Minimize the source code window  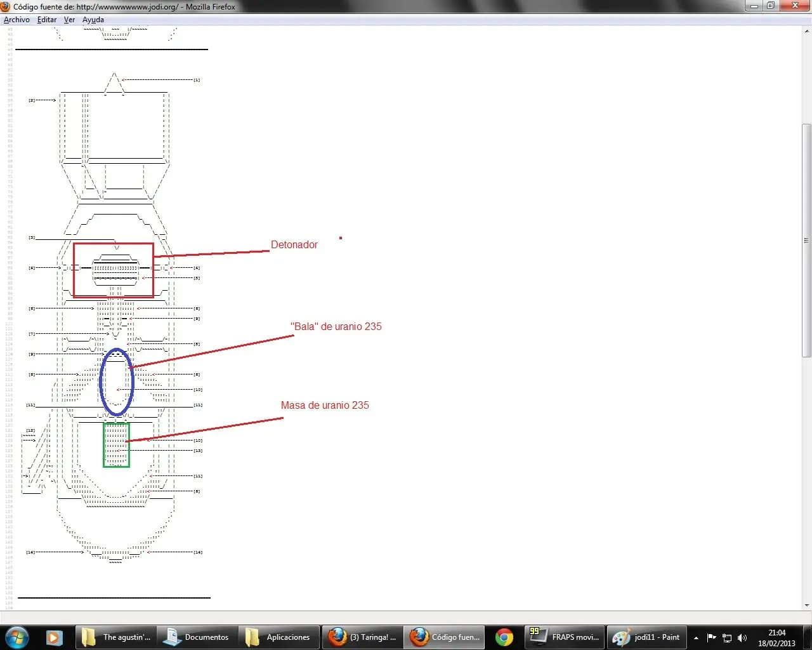(x=754, y=6)
